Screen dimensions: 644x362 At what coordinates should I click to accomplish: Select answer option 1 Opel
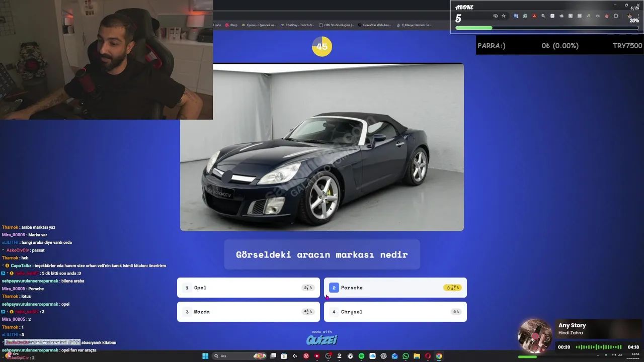[249, 288]
